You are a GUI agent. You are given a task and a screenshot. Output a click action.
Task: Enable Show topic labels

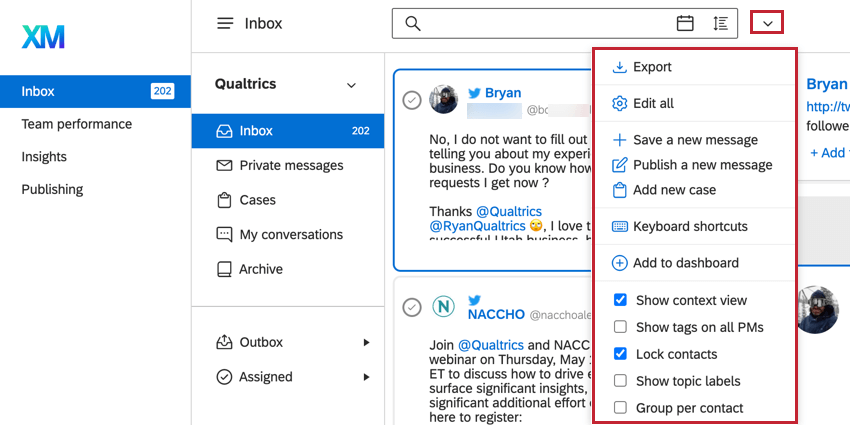coord(620,381)
